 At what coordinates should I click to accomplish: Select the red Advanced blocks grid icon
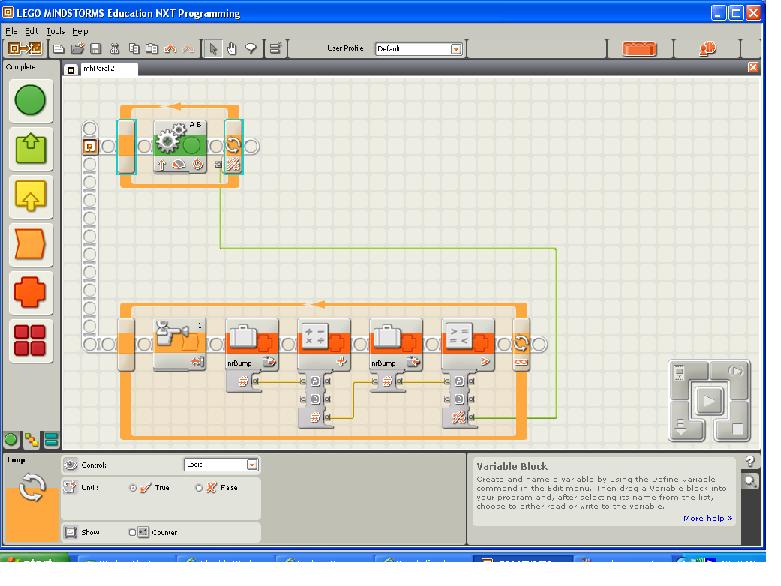click(30, 341)
